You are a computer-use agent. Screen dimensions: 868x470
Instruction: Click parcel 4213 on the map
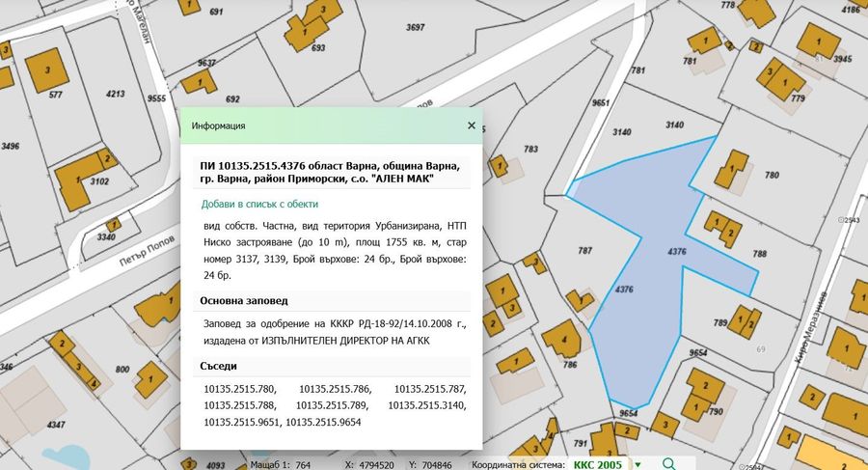point(115,94)
